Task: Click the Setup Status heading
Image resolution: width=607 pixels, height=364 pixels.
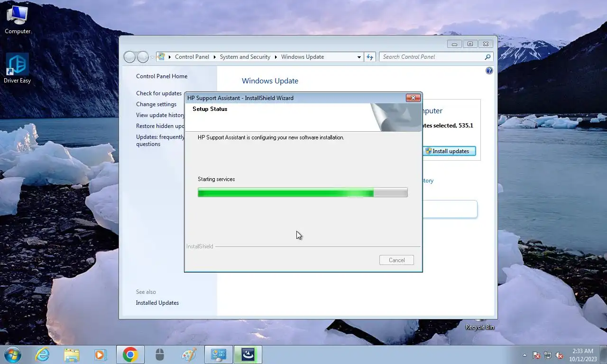Action: tap(210, 109)
